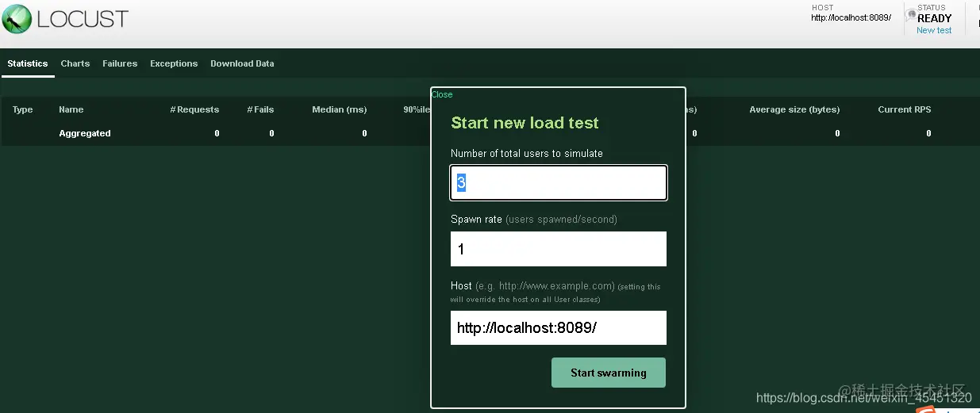
Task: Focus the number of total users field
Action: point(559,183)
